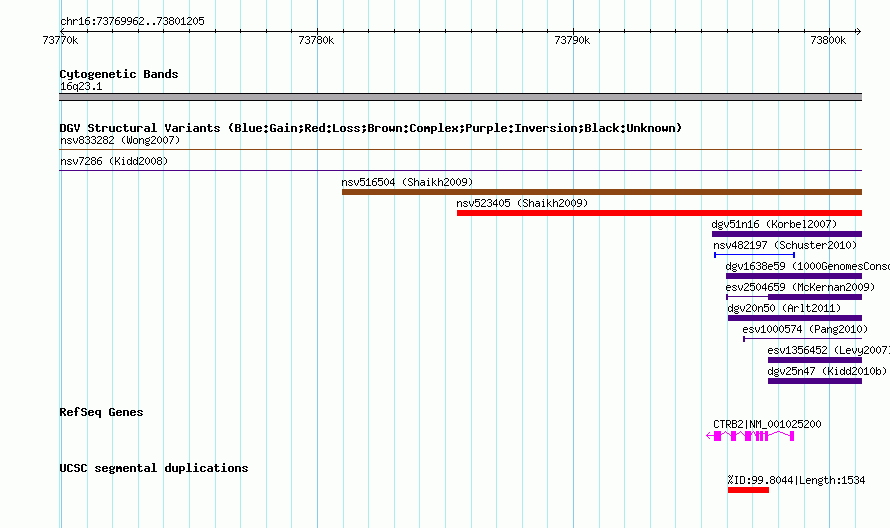This screenshot has height=528, width=890.
Task: Click the nsv523405 red loss variant bar
Action: tap(660, 213)
